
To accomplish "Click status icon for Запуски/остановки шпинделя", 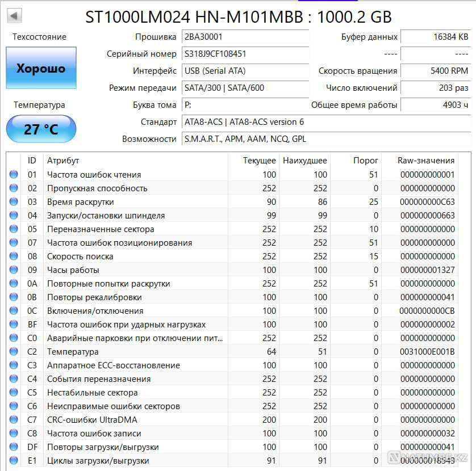I will [x=14, y=215].
